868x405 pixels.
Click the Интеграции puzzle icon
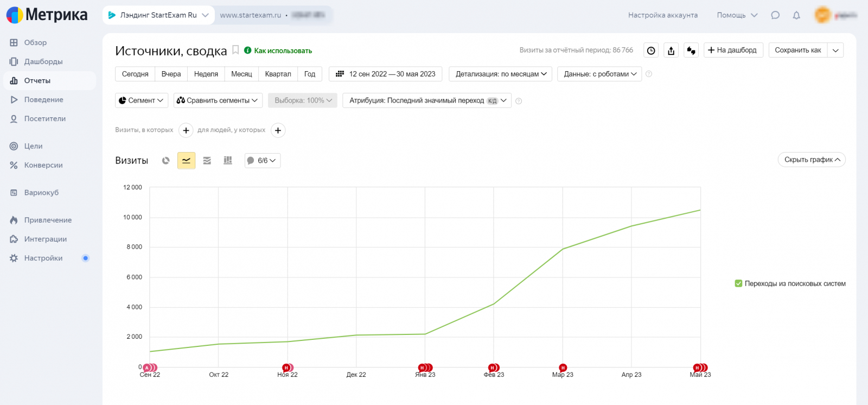tap(14, 239)
